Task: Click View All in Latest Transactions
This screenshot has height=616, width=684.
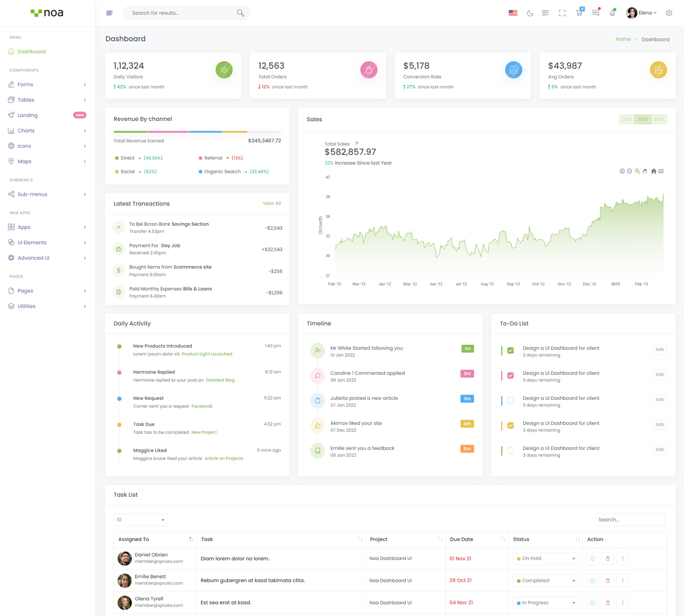Action: [272, 204]
